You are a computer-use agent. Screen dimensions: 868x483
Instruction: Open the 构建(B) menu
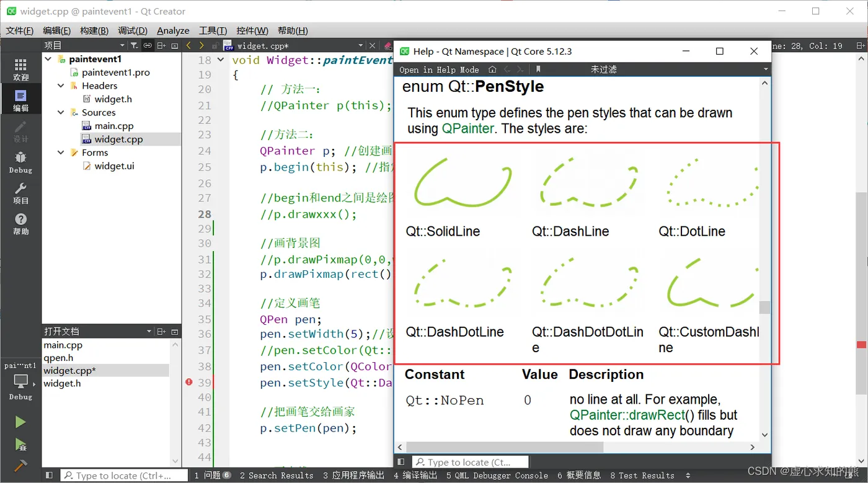pyautogui.click(x=94, y=30)
